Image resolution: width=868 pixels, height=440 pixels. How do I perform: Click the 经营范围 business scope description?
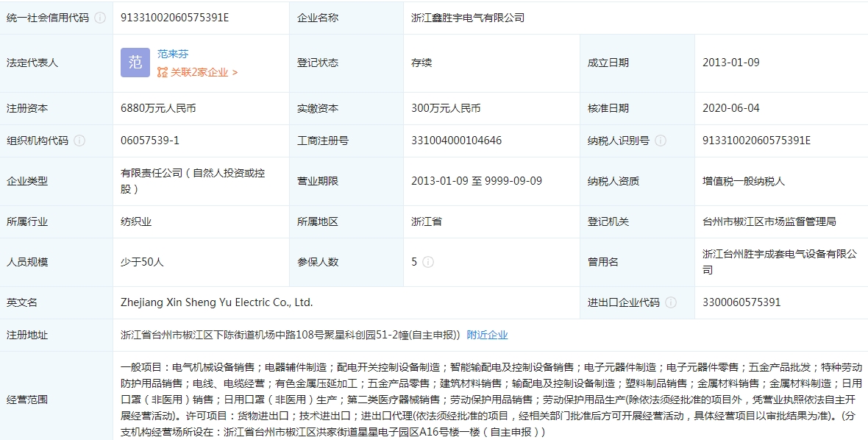(491, 399)
